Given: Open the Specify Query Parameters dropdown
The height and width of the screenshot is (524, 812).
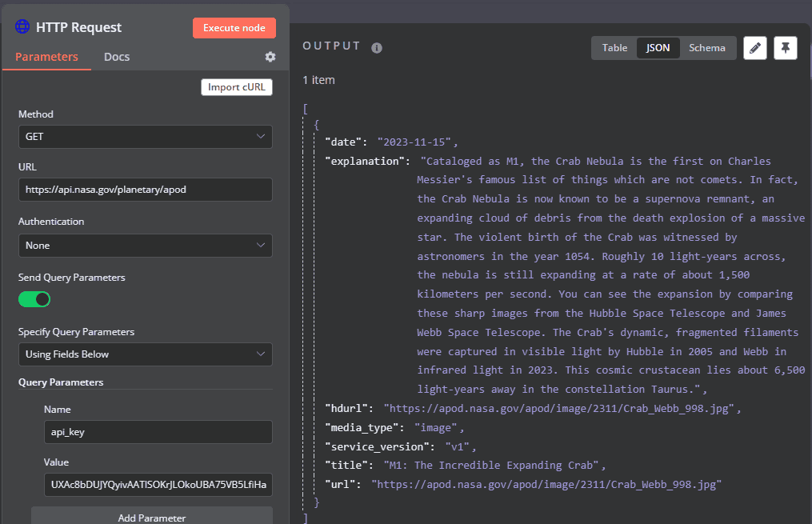Looking at the screenshot, I should 145,354.
